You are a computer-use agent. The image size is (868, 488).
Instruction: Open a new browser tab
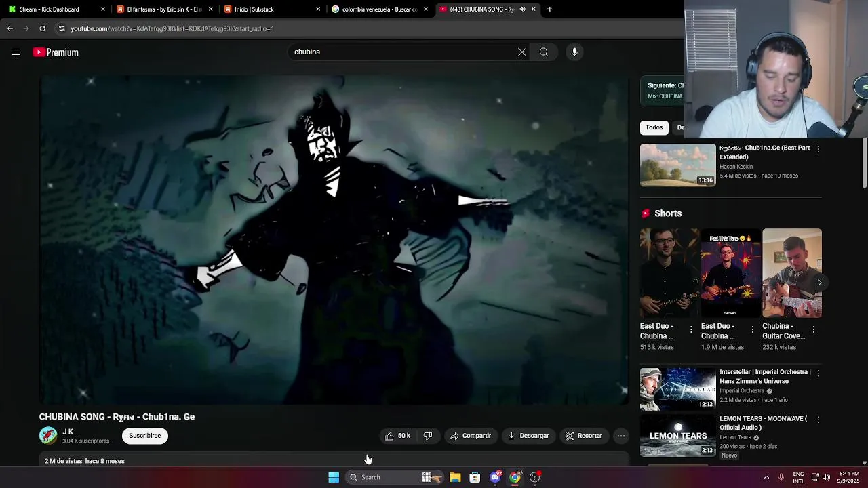[549, 9]
